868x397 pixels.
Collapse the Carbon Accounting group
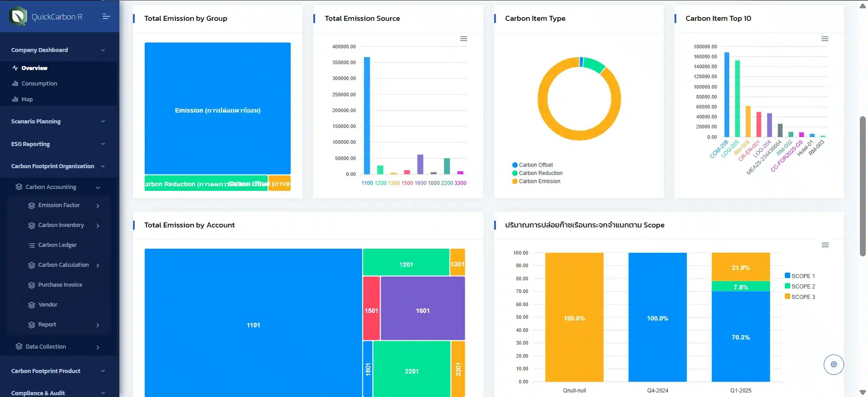point(58,187)
